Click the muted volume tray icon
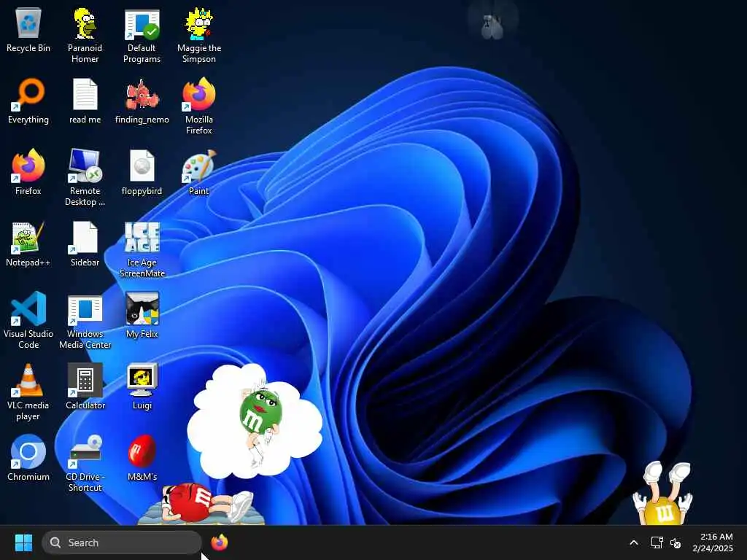747x560 pixels. 675,542
